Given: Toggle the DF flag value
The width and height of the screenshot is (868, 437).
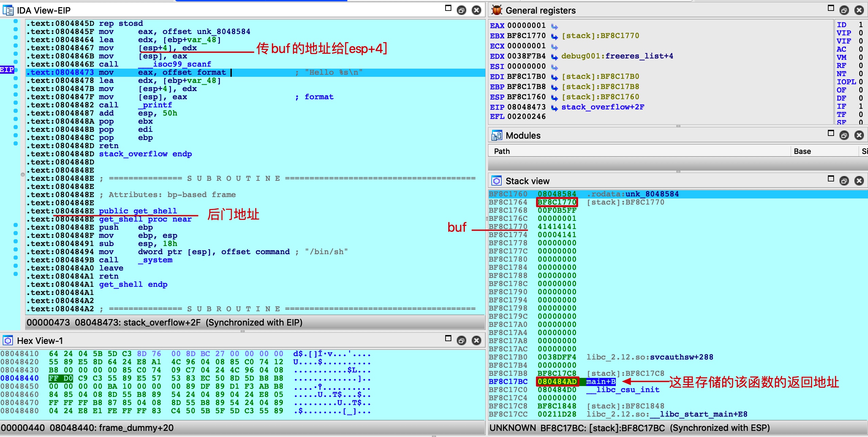Looking at the screenshot, I should 861,98.
